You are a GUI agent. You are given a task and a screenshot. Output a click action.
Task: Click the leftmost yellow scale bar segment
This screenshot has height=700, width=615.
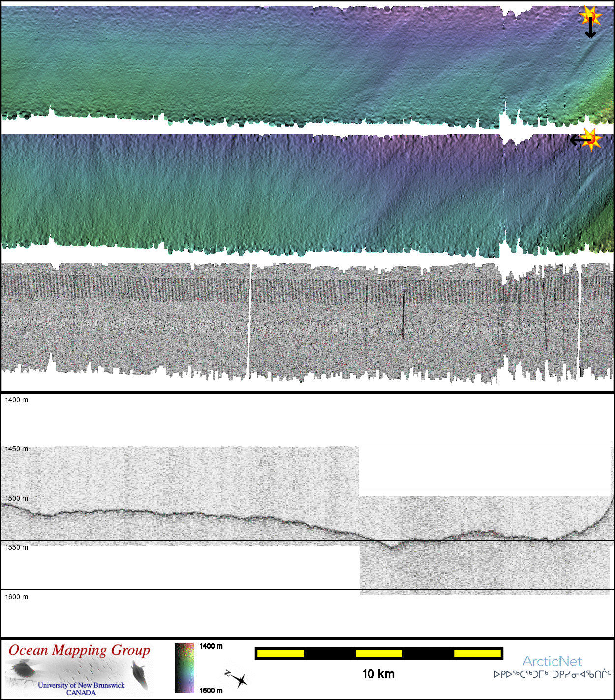click(280, 653)
